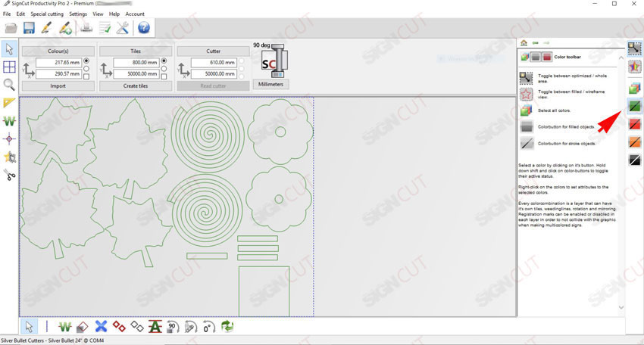Click the Create tiles button
Screen dimensions: 644x345
click(x=136, y=85)
